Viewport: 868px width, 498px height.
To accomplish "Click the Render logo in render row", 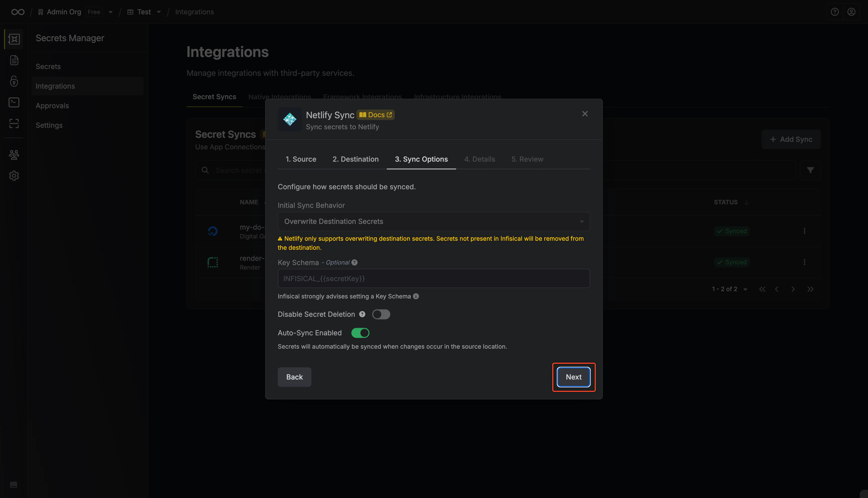I will pos(213,262).
